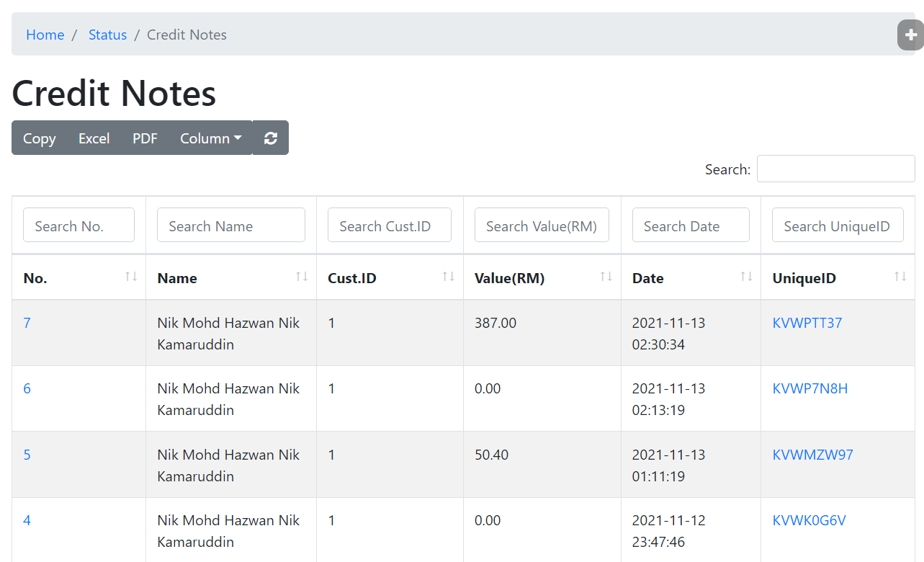Click Credit Notes breadcrumb text
This screenshot has width=924, height=562.
(187, 35)
